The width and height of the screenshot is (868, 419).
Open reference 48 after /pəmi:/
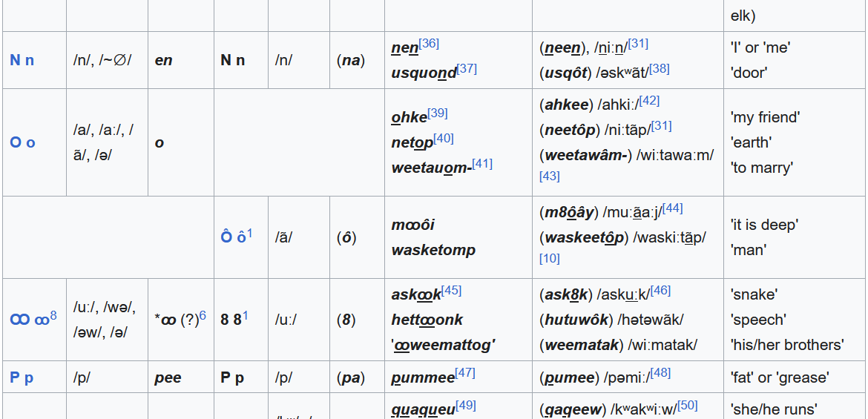[x=660, y=373]
